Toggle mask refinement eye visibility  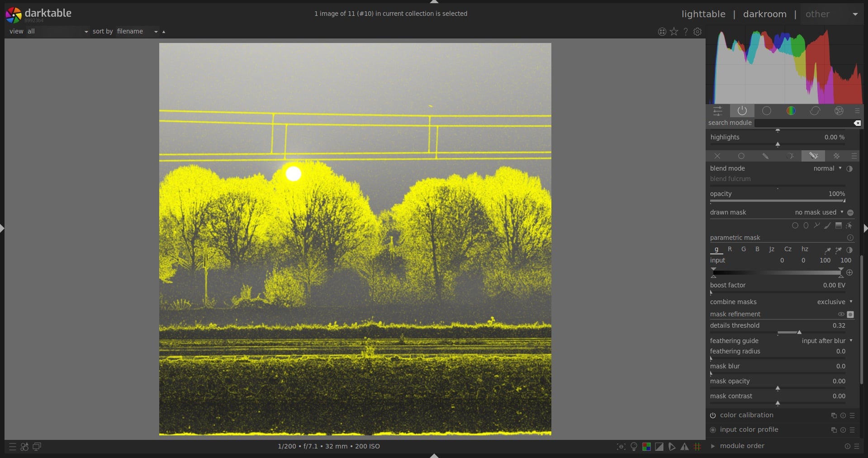tap(841, 315)
